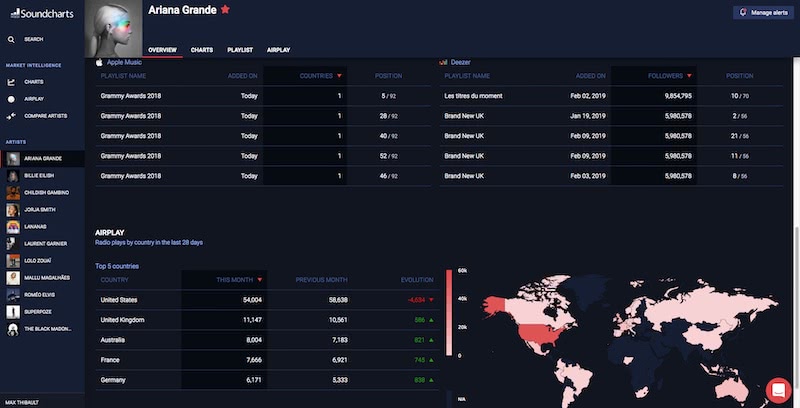Click the Jorja Smith avatar in sidebar
Screen dimensions: 800x408
(x=12, y=210)
